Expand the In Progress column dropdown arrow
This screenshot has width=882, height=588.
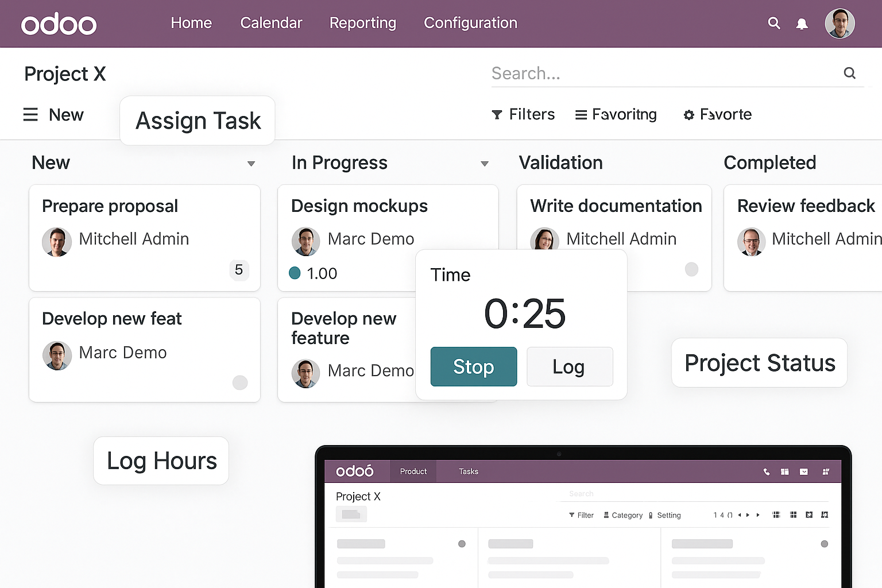pyautogui.click(x=485, y=164)
